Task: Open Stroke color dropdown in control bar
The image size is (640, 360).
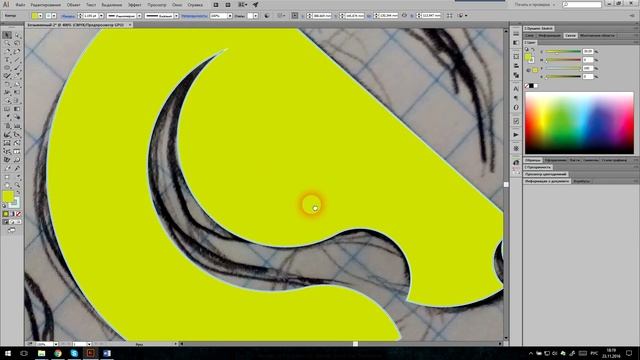Action: 54,16
